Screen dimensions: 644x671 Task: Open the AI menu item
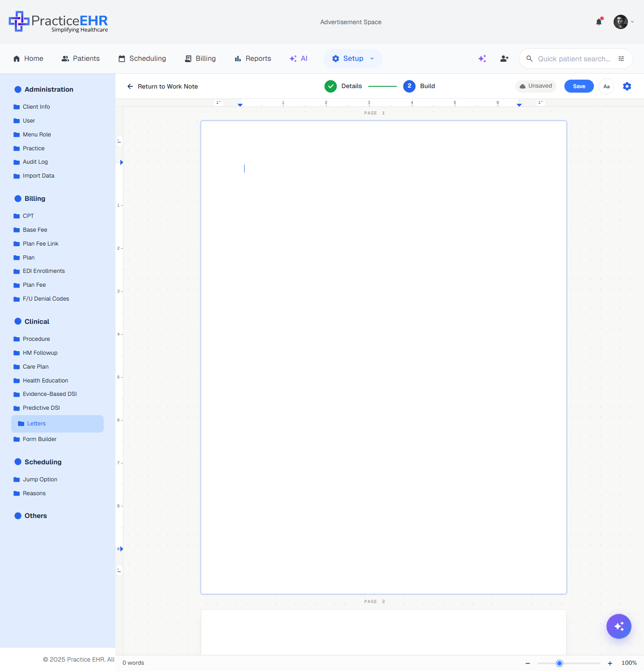(298, 59)
